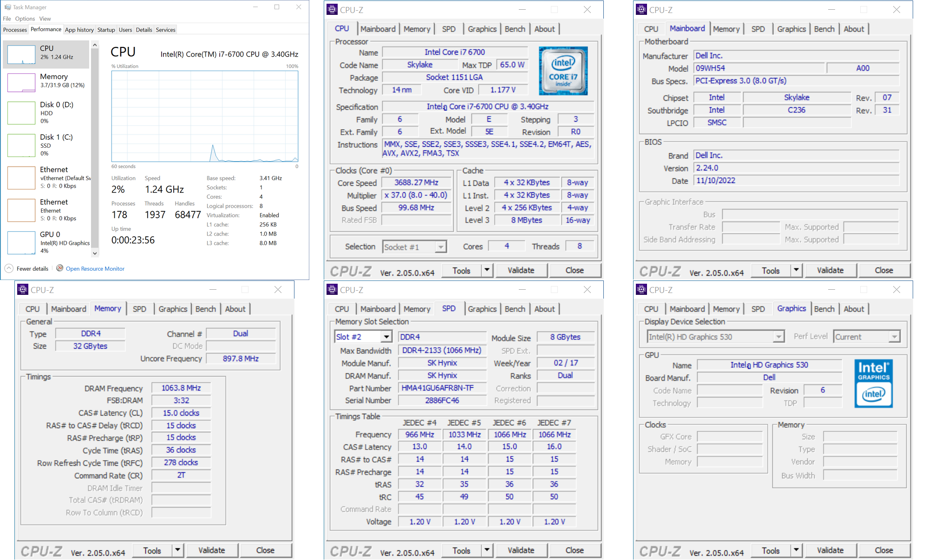Open the Details tab in Task Manager
The width and height of the screenshot is (928, 560).
[144, 30]
